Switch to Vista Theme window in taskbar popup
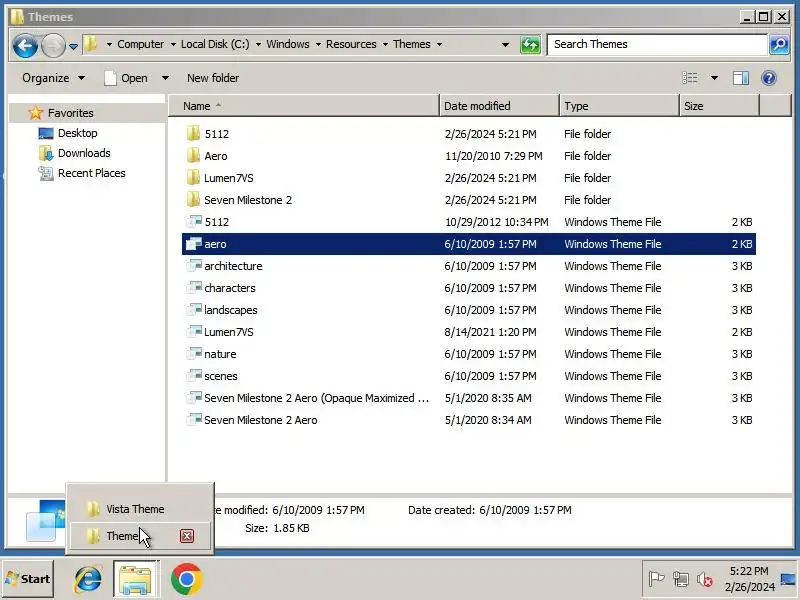800x600 pixels. pos(139,509)
